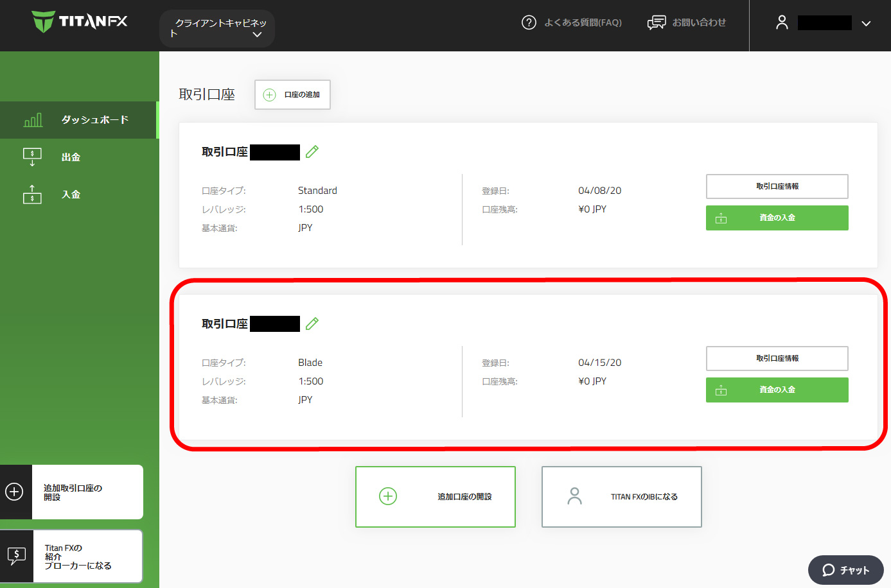Click the Standard account type value
The height and width of the screenshot is (588, 891).
click(317, 191)
